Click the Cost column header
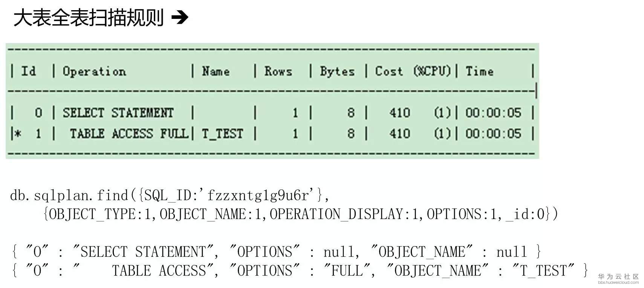The height and width of the screenshot is (288, 644). [389, 71]
